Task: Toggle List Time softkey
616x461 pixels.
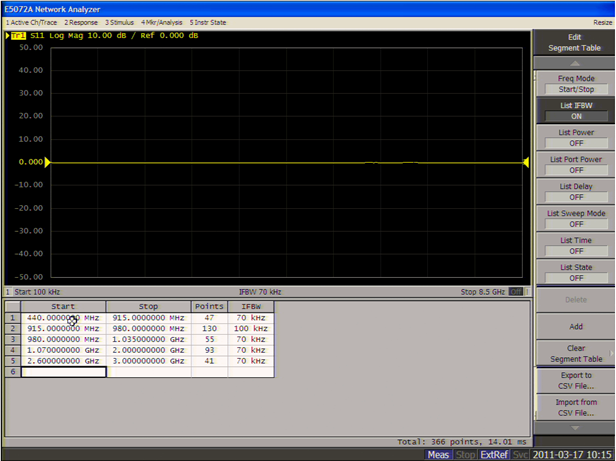Action: (576, 246)
